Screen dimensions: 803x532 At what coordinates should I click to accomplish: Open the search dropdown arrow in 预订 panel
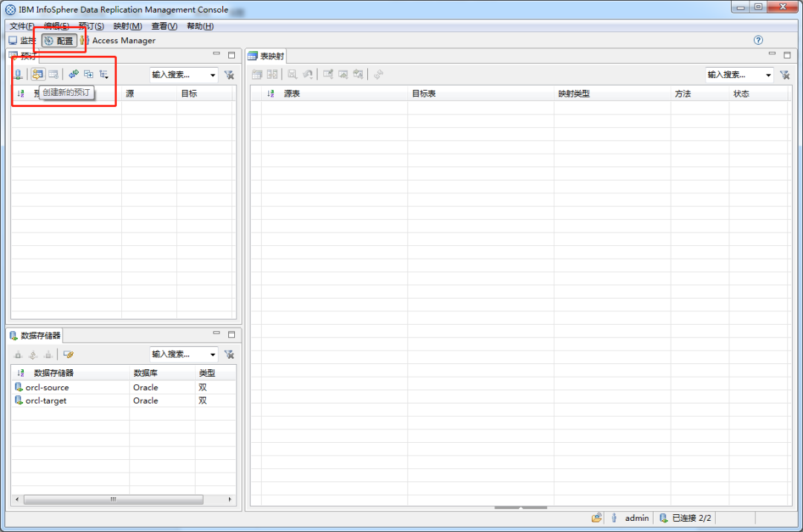pos(213,75)
